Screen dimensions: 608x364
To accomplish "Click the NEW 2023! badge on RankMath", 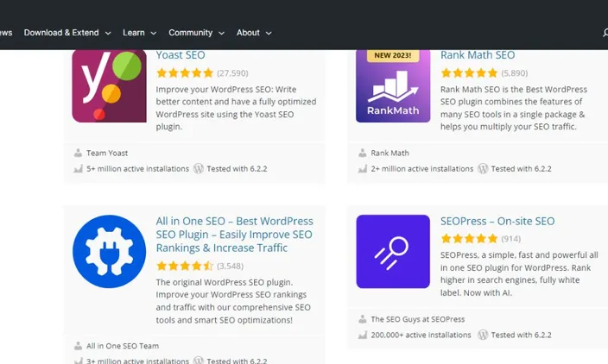I will [393, 55].
